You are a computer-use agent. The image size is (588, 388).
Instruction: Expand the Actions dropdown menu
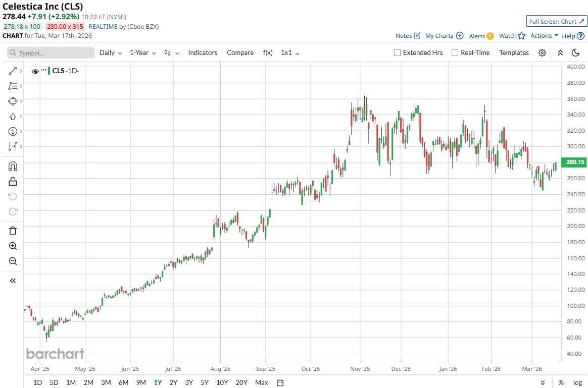(x=544, y=36)
